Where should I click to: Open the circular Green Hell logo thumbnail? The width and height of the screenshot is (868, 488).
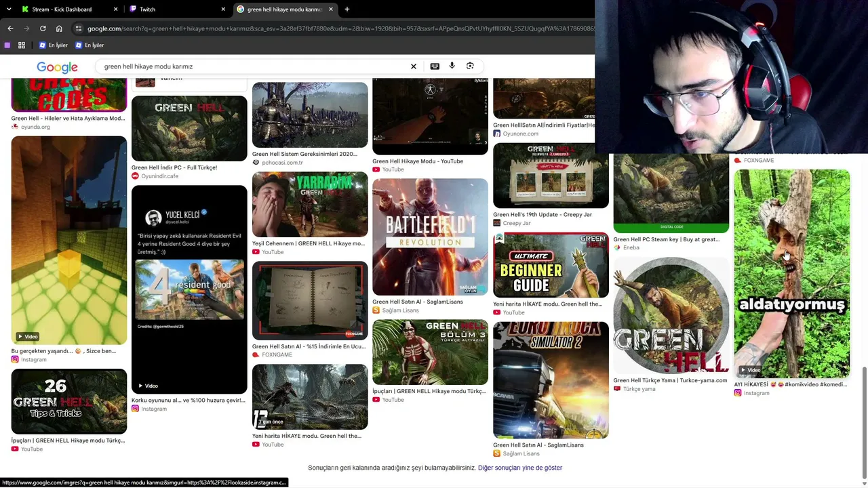click(x=671, y=316)
